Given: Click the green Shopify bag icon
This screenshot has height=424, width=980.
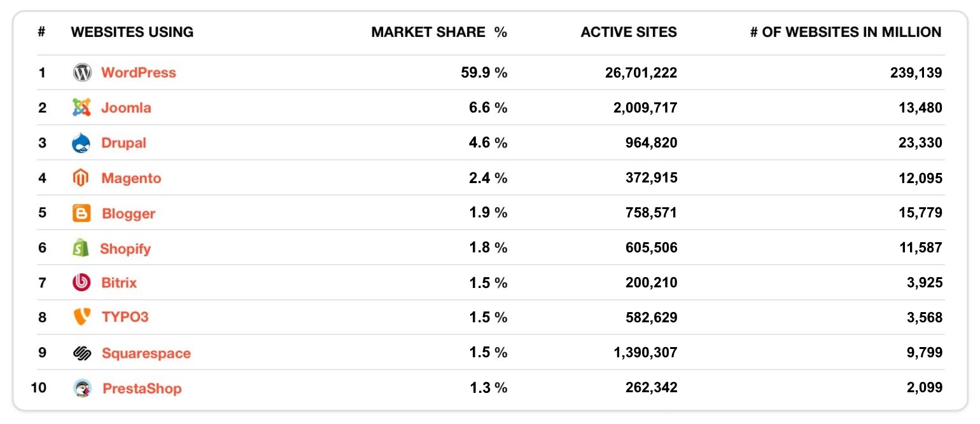Looking at the screenshot, I should [81, 248].
